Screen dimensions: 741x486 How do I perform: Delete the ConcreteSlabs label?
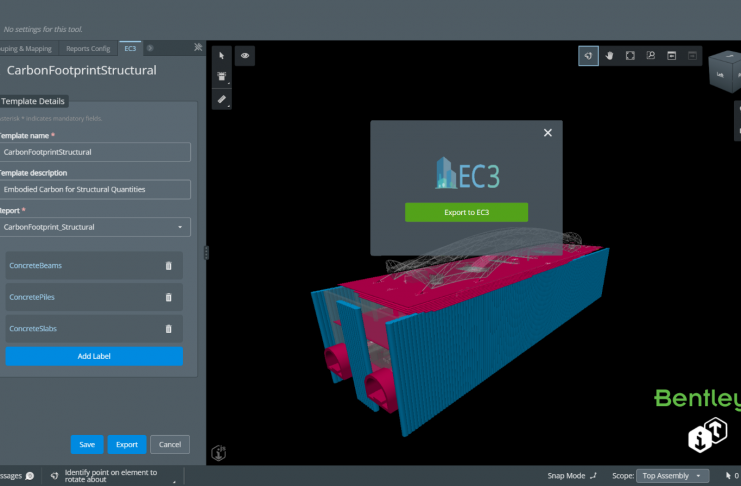click(x=168, y=328)
